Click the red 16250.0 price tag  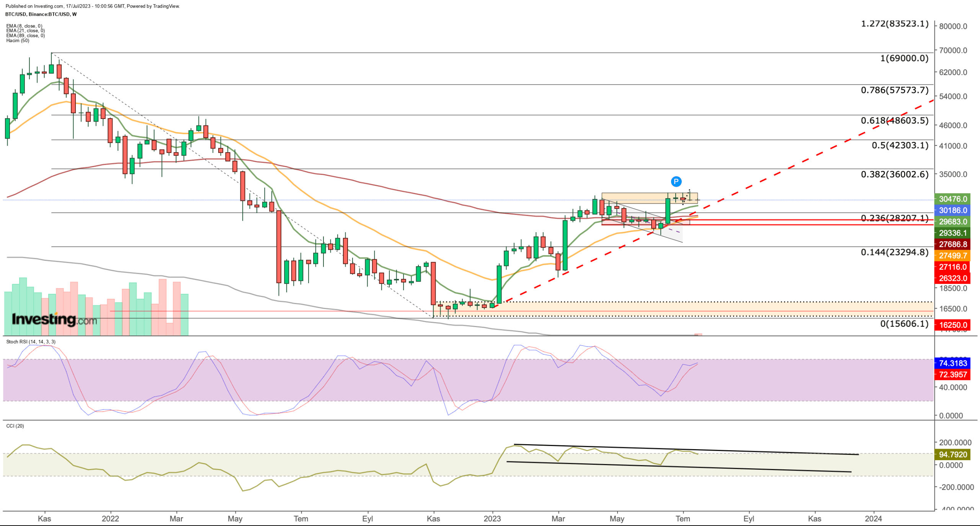[952, 325]
